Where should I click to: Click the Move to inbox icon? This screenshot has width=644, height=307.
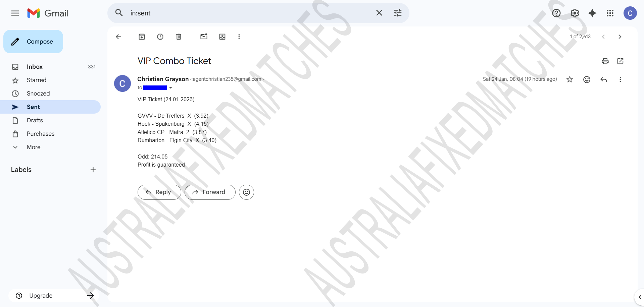[222, 37]
